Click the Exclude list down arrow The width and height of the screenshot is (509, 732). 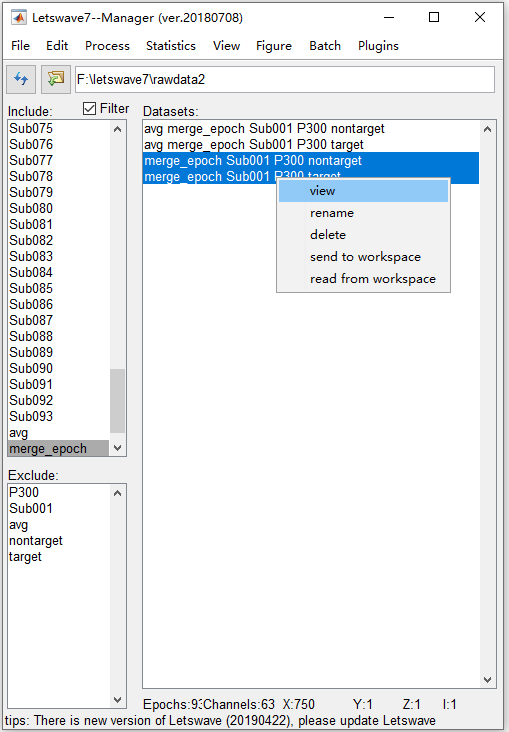coord(118,700)
